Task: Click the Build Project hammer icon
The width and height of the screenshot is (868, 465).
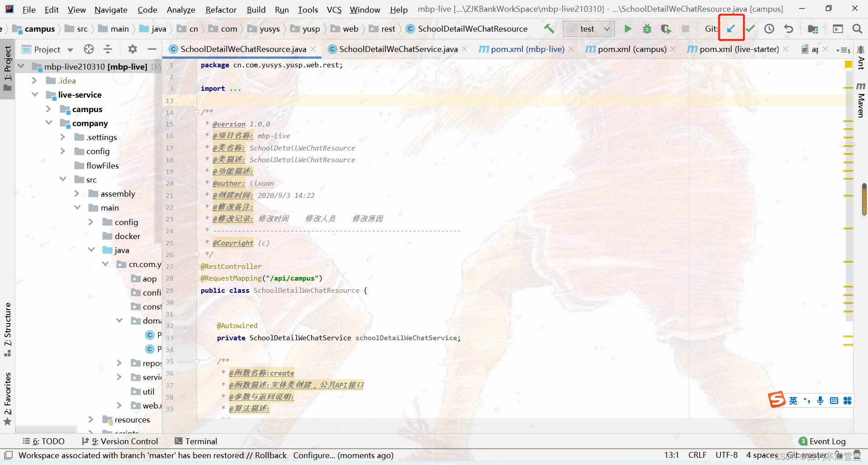Action: [549, 29]
